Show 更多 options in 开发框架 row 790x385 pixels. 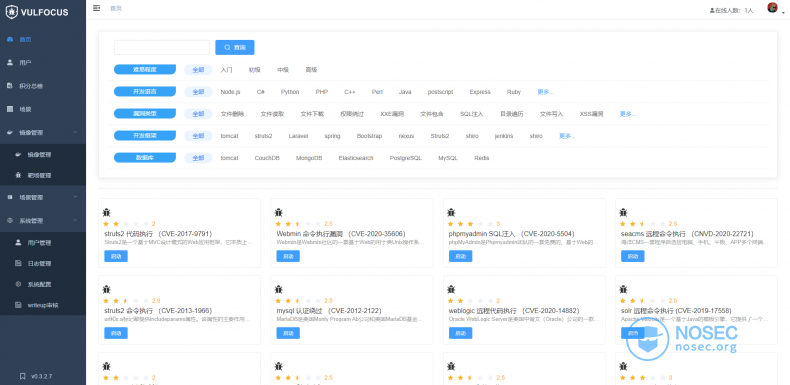tap(567, 136)
